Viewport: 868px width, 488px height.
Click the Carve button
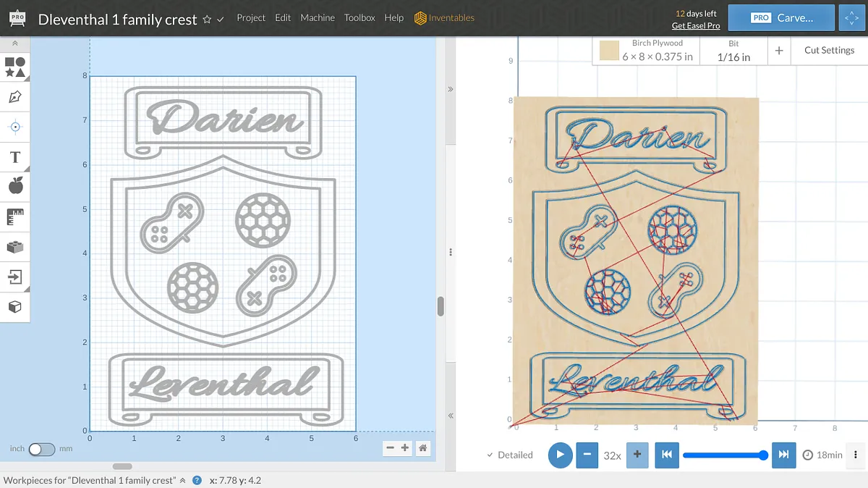pyautogui.click(x=781, y=17)
